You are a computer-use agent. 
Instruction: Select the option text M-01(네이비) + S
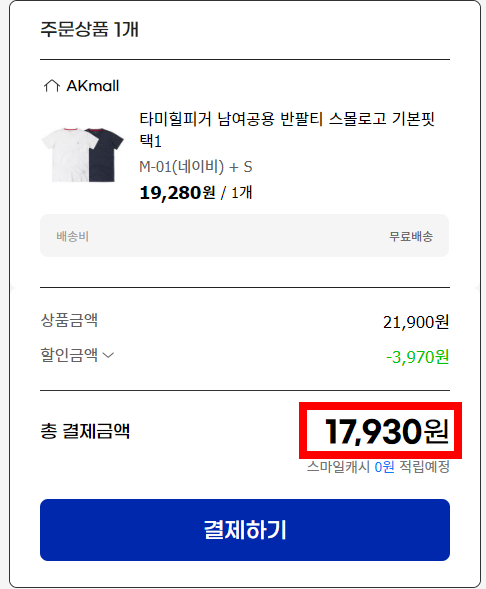coord(196,167)
